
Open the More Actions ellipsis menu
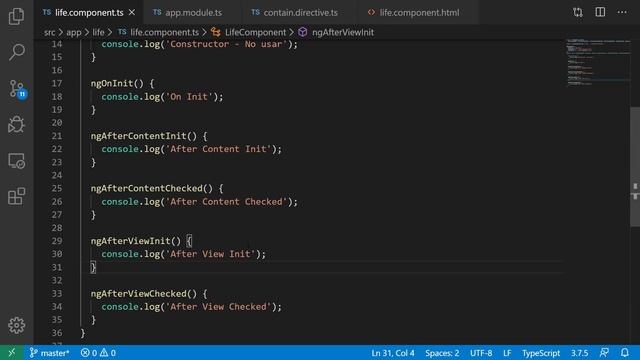point(622,12)
